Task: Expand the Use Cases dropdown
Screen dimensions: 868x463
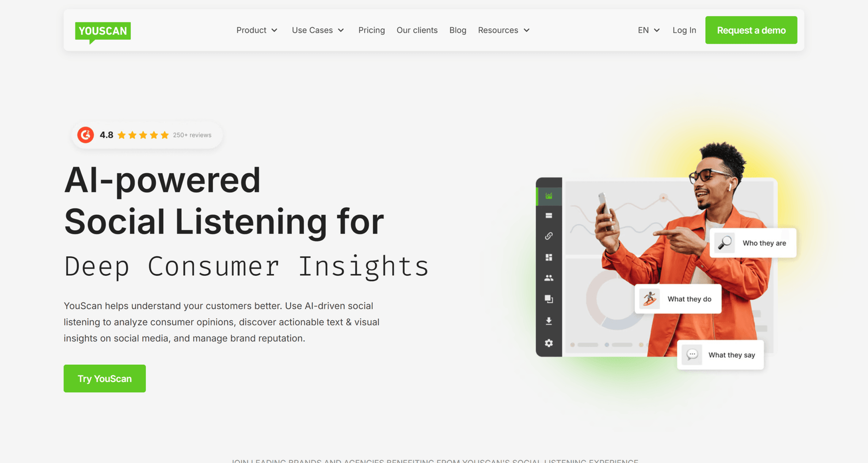Action: pyautogui.click(x=318, y=30)
